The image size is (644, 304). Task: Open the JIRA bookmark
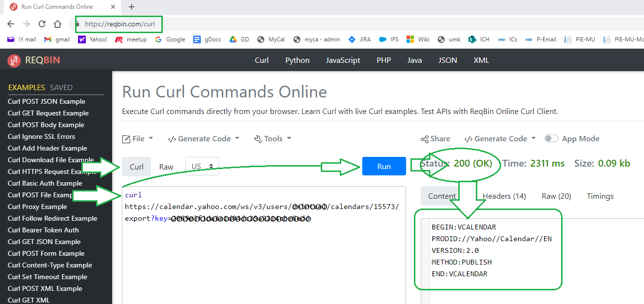(359, 39)
